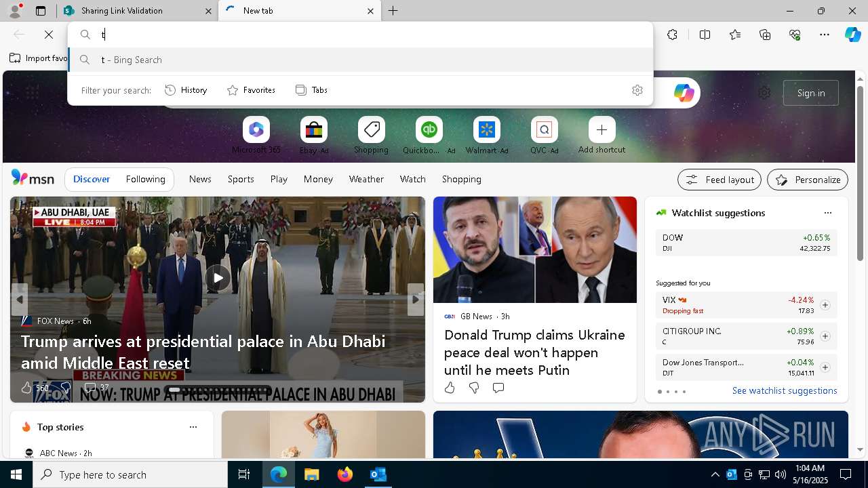
Task: Select the Discover feed tab
Action: [x=92, y=179]
